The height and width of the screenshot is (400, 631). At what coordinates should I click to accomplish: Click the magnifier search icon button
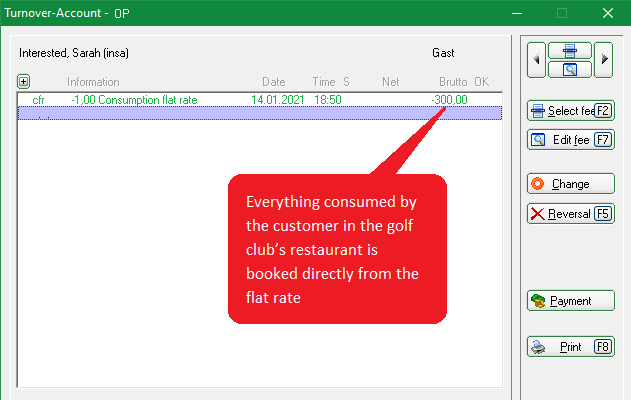pyautogui.click(x=570, y=69)
